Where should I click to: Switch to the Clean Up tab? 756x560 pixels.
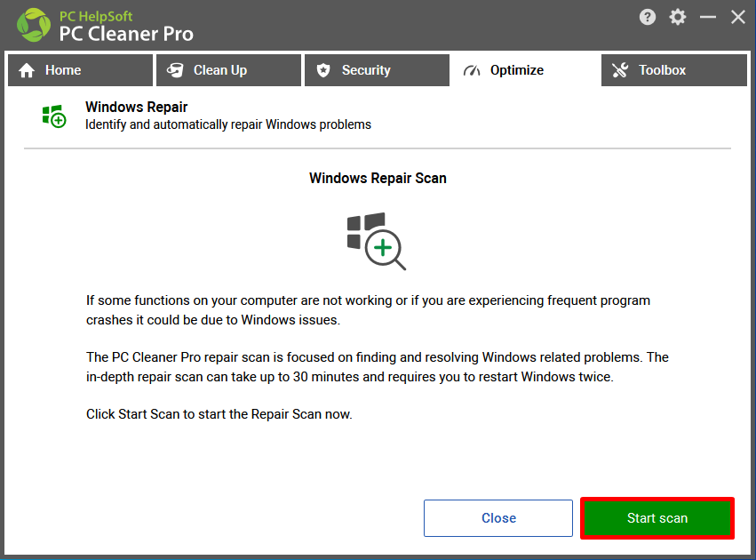[x=228, y=70]
